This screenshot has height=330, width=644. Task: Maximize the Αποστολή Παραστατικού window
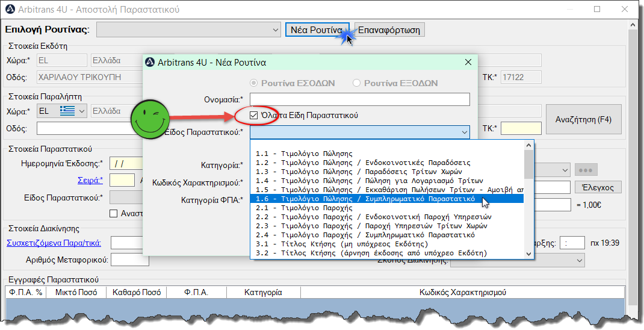pos(597,9)
